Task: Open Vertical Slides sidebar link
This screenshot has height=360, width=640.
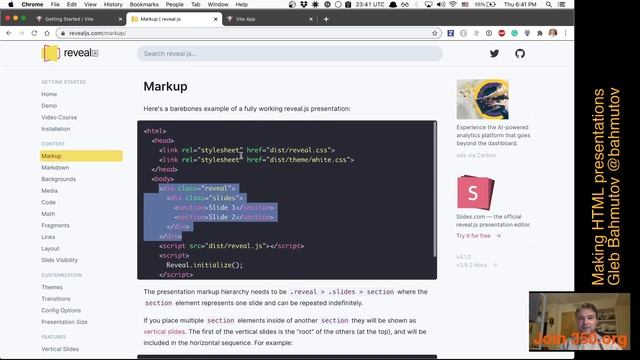Action: [x=60, y=349]
